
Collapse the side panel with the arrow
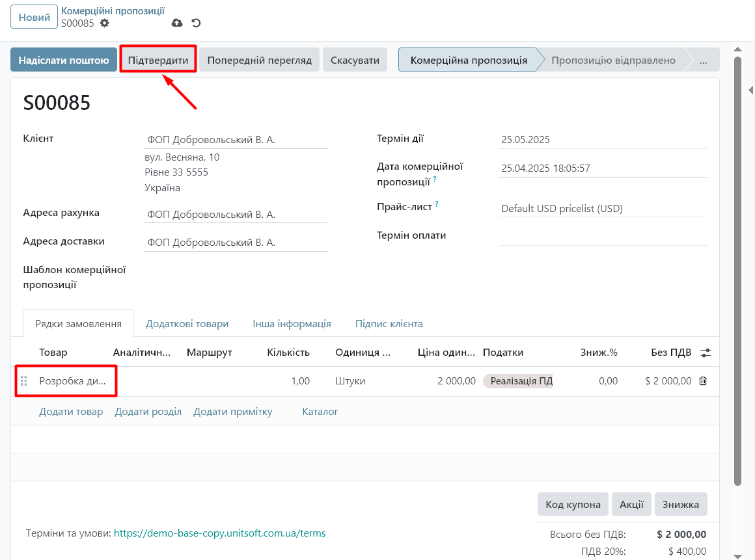(748, 91)
